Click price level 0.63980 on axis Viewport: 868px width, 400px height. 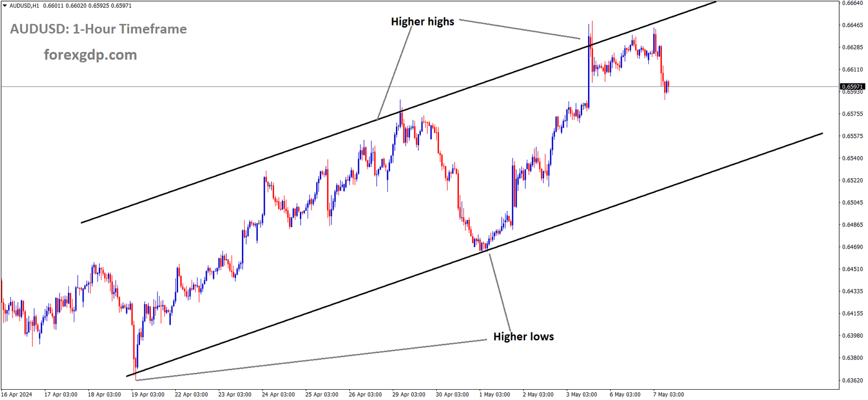[852, 336]
